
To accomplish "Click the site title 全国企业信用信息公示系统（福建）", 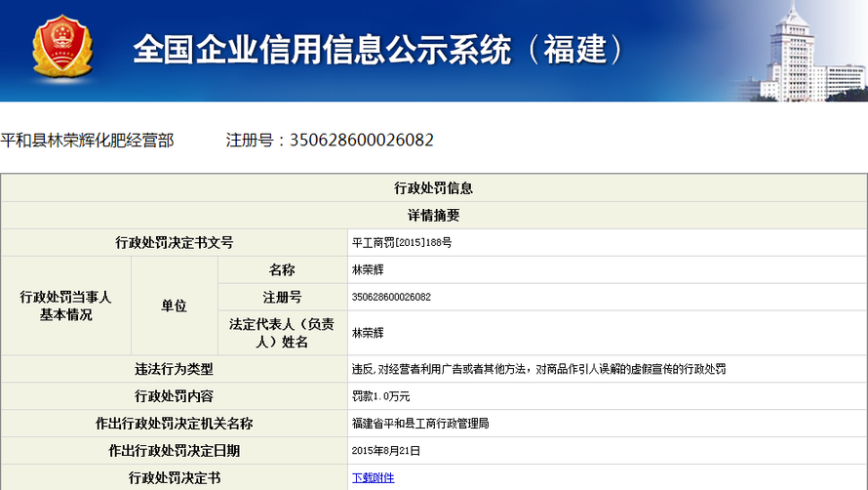I will [x=378, y=50].
